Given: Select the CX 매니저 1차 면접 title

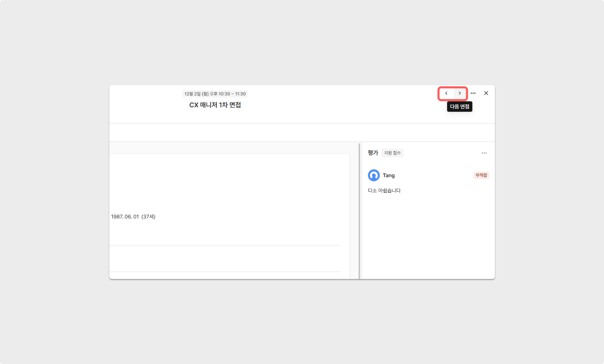Looking at the screenshot, I should (x=215, y=105).
